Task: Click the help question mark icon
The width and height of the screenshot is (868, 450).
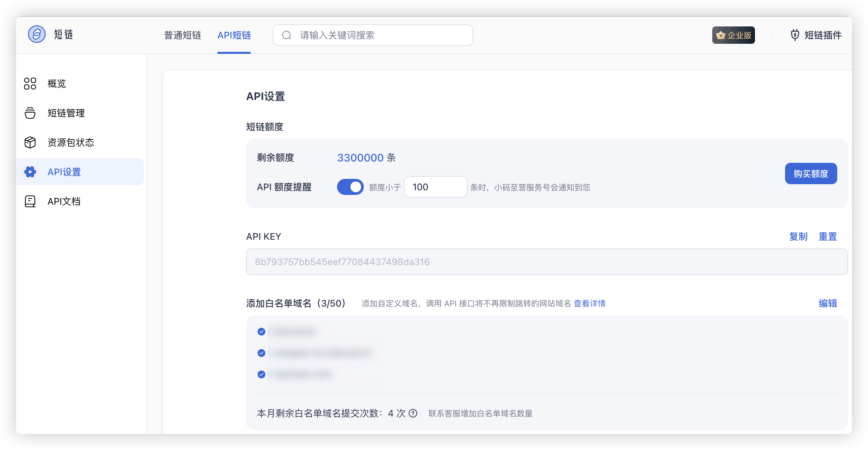Action: coord(413,413)
